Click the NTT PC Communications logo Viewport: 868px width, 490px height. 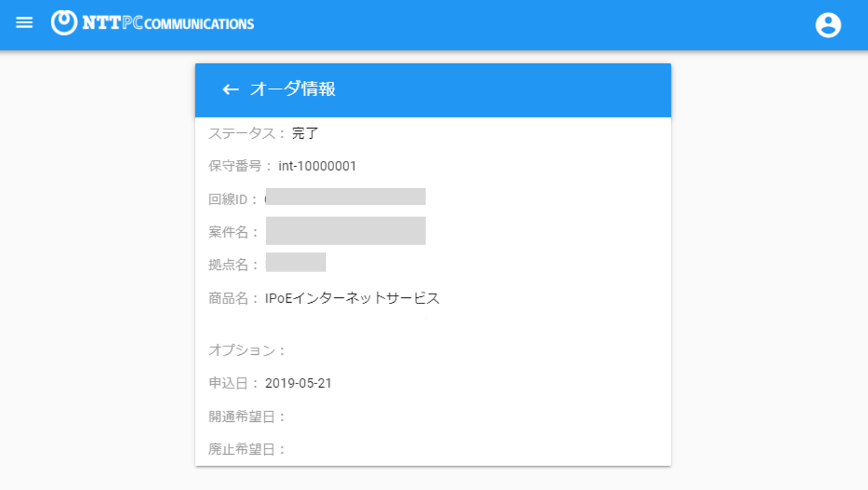tap(152, 23)
